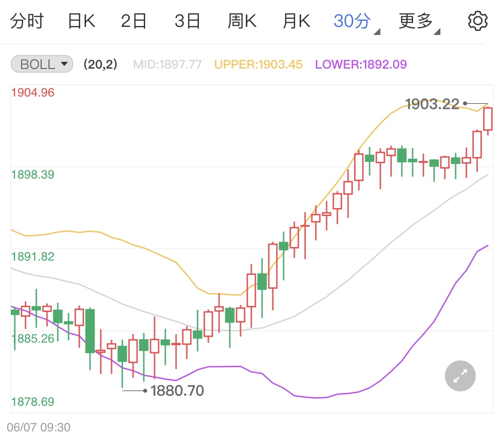
Task: Click the 1903.22 high price marker
Action: [x=432, y=104]
